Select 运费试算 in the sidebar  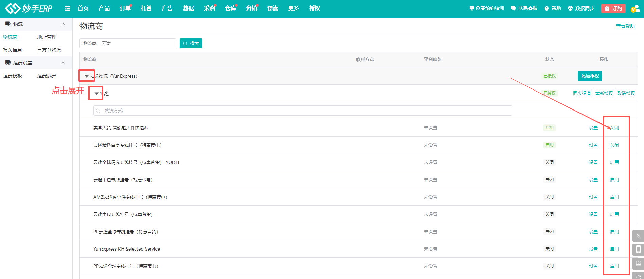click(x=47, y=76)
